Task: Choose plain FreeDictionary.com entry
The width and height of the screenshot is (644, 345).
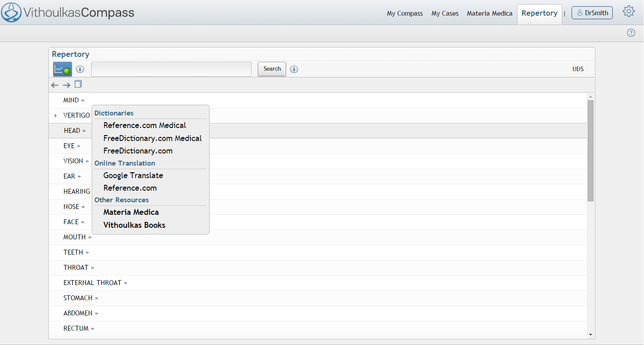Action: [x=138, y=151]
